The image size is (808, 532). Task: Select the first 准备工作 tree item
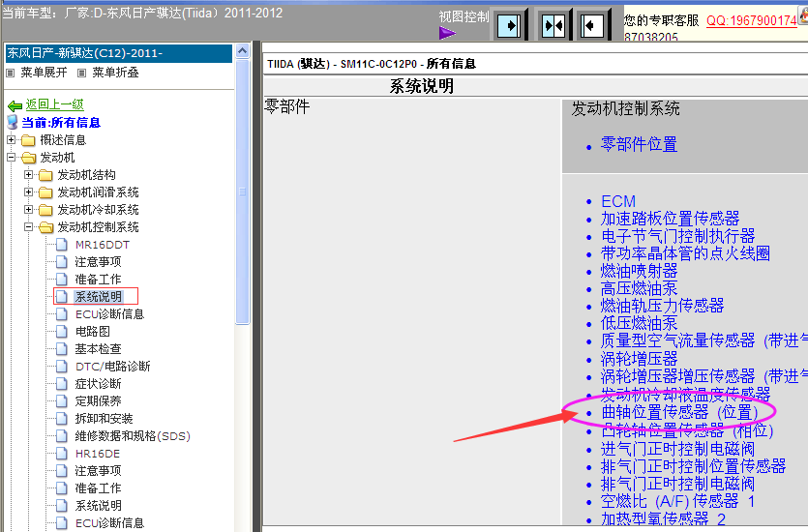tap(98, 280)
